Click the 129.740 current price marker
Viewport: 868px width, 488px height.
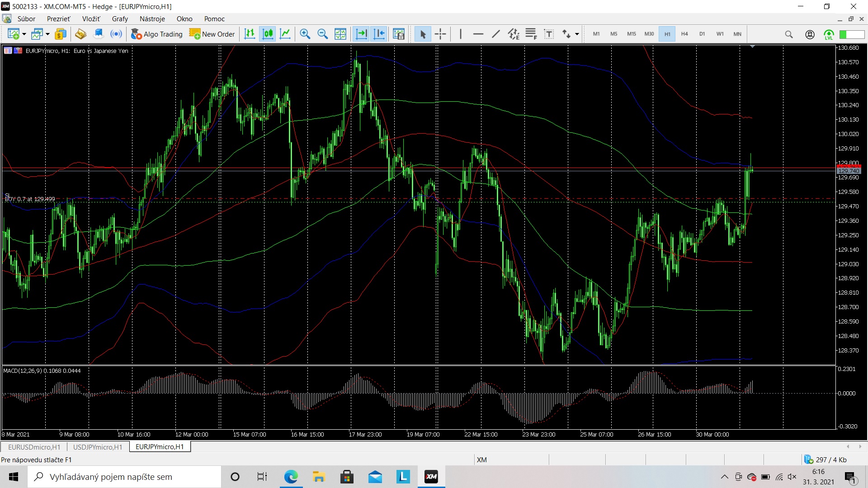pos(849,171)
